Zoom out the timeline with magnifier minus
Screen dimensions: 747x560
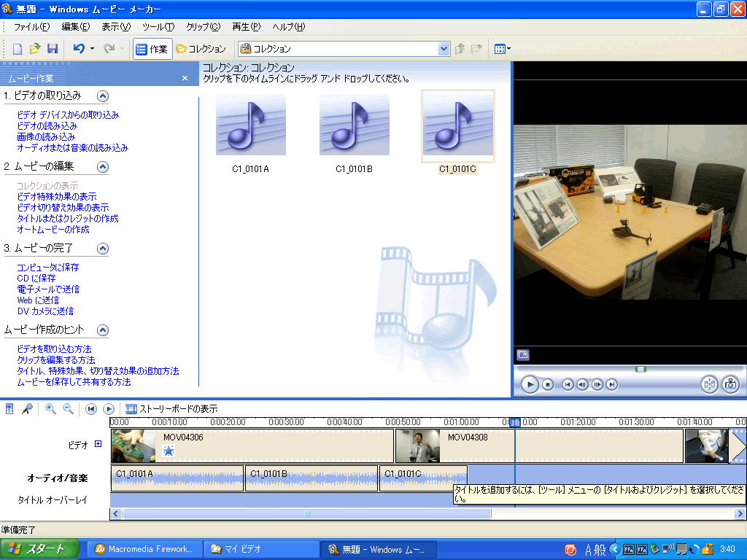coord(68,409)
